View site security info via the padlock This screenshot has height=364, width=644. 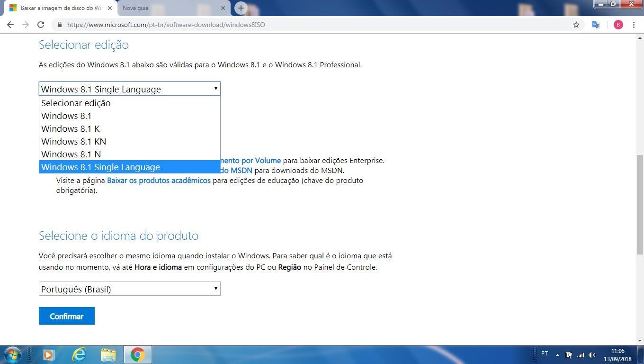tap(59, 25)
